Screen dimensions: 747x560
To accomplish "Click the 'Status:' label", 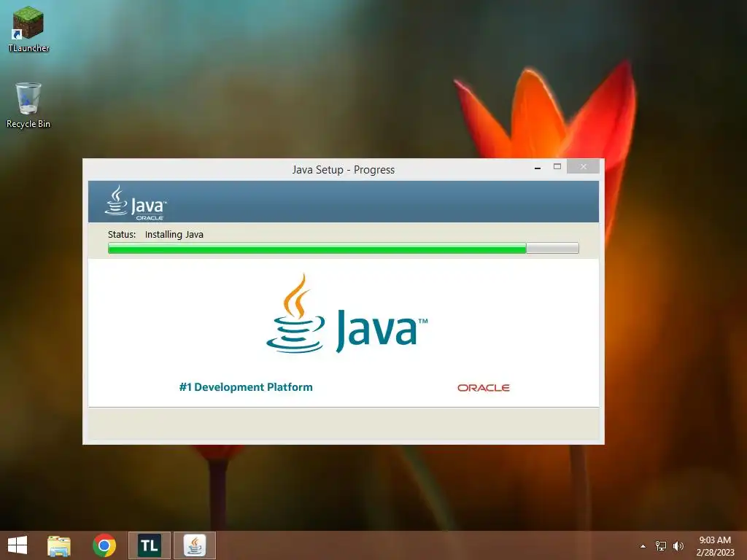I will point(122,234).
